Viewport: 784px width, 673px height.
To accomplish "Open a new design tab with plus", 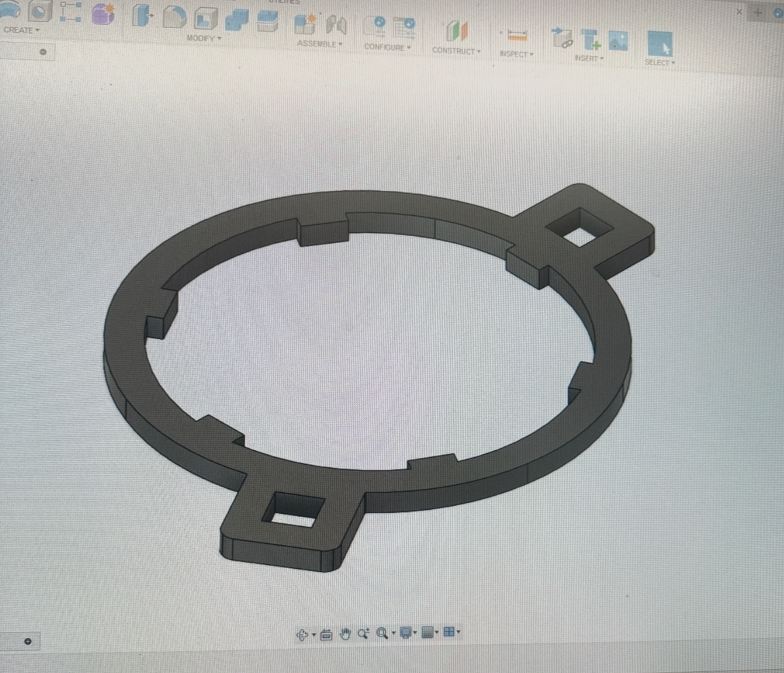I will click(x=757, y=13).
